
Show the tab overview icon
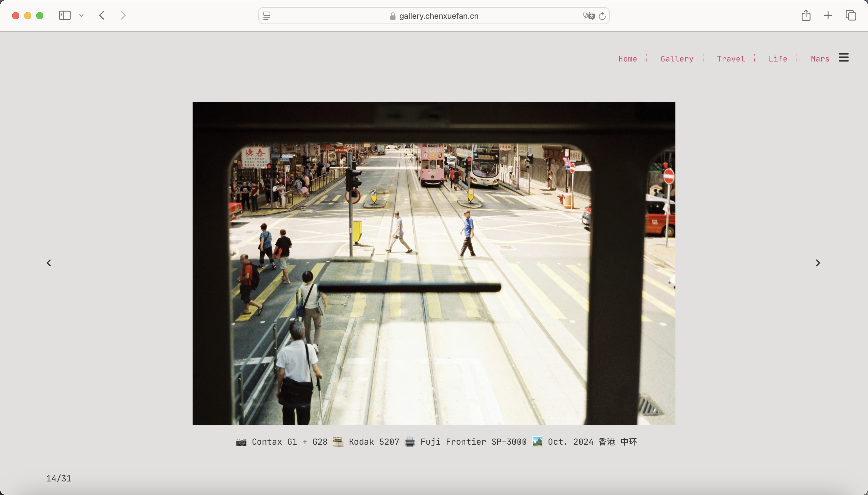(851, 16)
